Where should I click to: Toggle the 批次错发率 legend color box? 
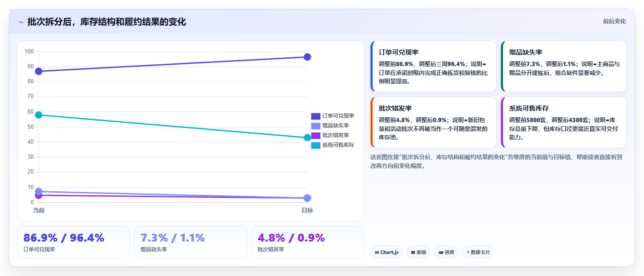pyautogui.click(x=315, y=135)
